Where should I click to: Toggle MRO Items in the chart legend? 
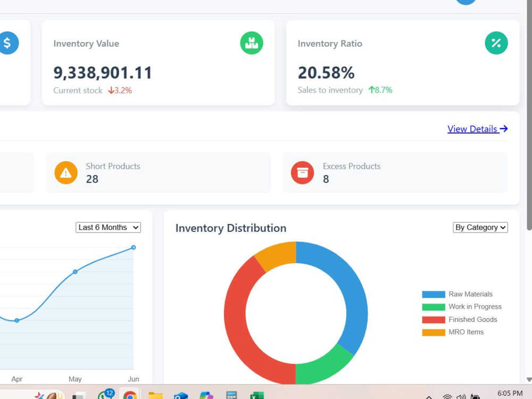tap(453, 332)
